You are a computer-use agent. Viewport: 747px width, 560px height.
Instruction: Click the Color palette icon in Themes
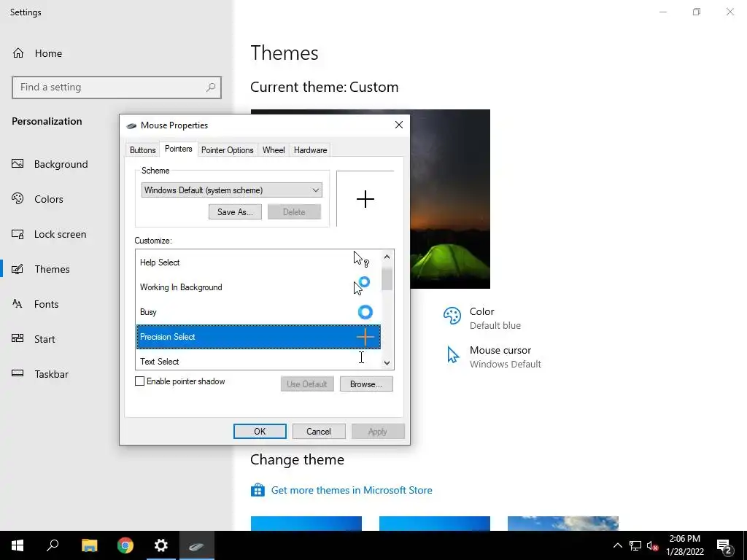point(452,316)
